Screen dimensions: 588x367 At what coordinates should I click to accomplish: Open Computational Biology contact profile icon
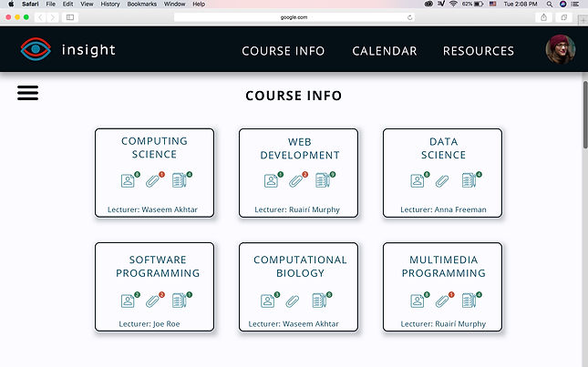point(268,301)
